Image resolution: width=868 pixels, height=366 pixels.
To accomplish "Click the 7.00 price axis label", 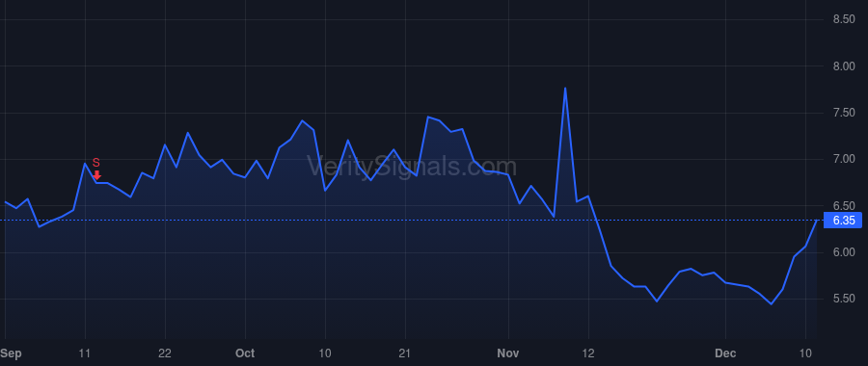I will 844,159.
